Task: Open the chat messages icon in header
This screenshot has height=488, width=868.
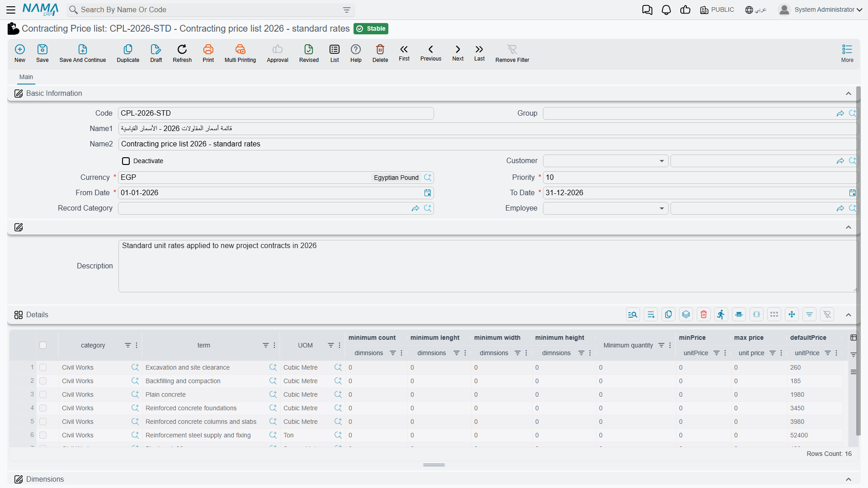Action: click(x=647, y=10)
